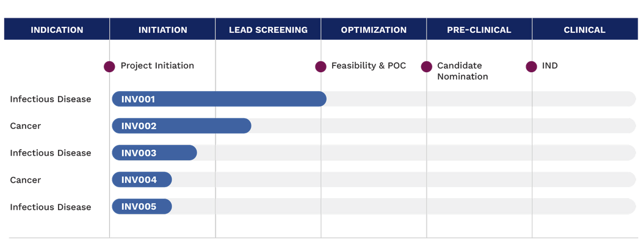644x244 pixels.
Task: Click the Feasibility & POC label text
Action: coord(369,66)
